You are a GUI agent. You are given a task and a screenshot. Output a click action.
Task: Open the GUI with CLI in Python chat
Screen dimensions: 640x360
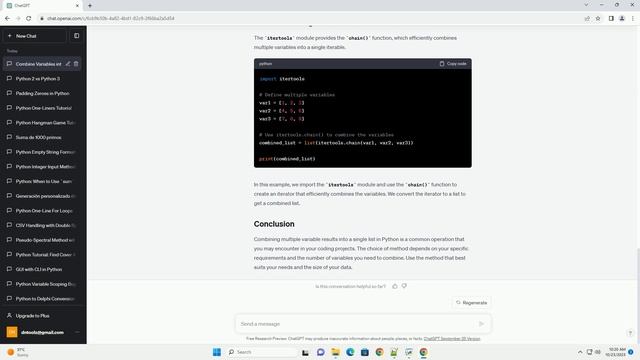(42, 269)
